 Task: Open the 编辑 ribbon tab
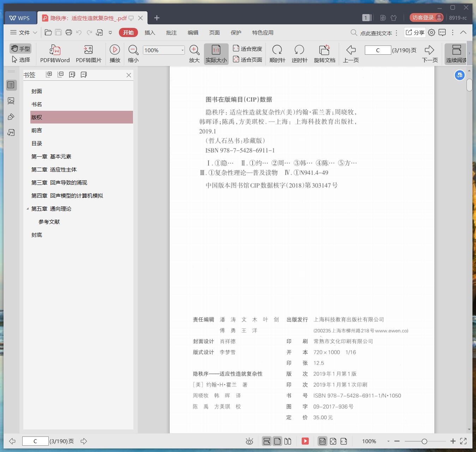coord(193,32)
